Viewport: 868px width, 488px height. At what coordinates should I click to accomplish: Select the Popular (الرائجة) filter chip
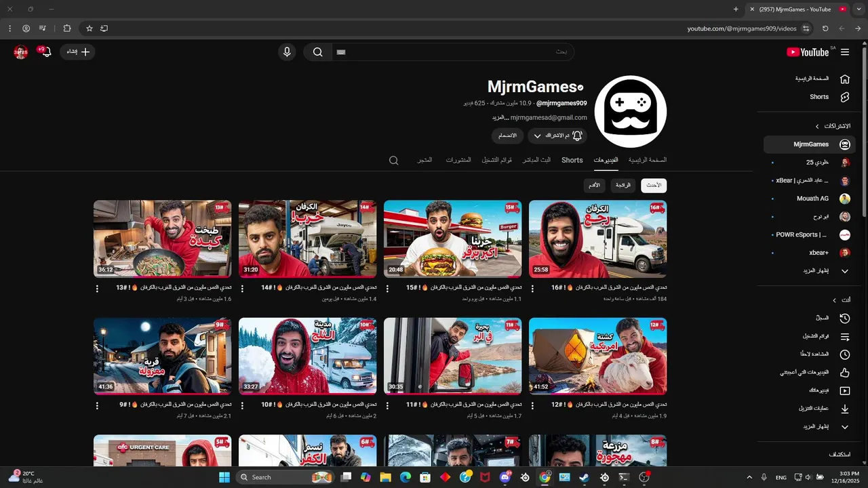coord(624,185)
